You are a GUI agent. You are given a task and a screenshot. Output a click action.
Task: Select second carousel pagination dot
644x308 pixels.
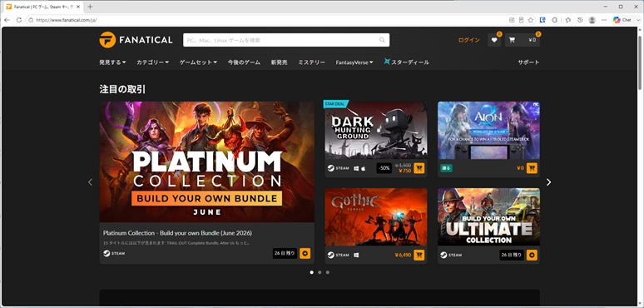tap(320, 272)
